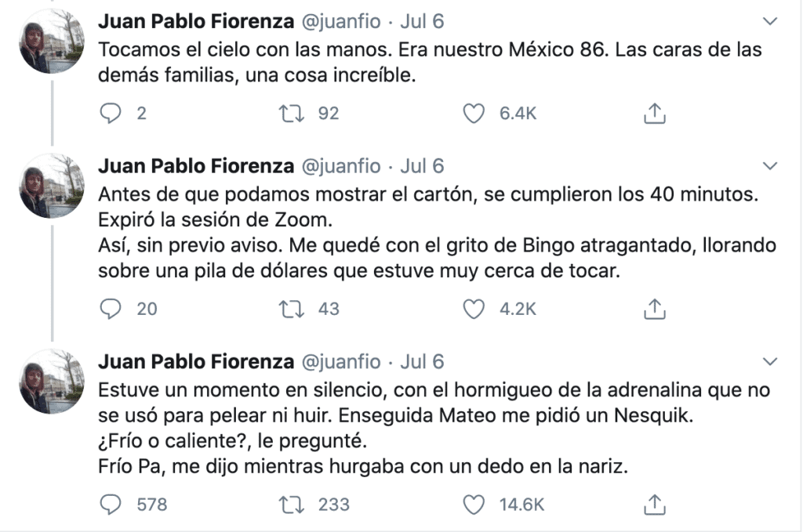Open more options on the México 86 tweet

tap(772, 19)
